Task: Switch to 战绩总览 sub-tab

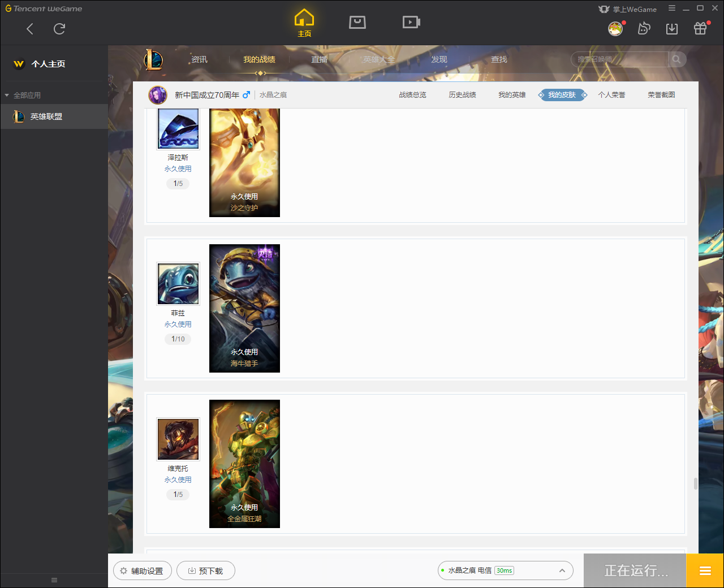Action: coord(413,95)
